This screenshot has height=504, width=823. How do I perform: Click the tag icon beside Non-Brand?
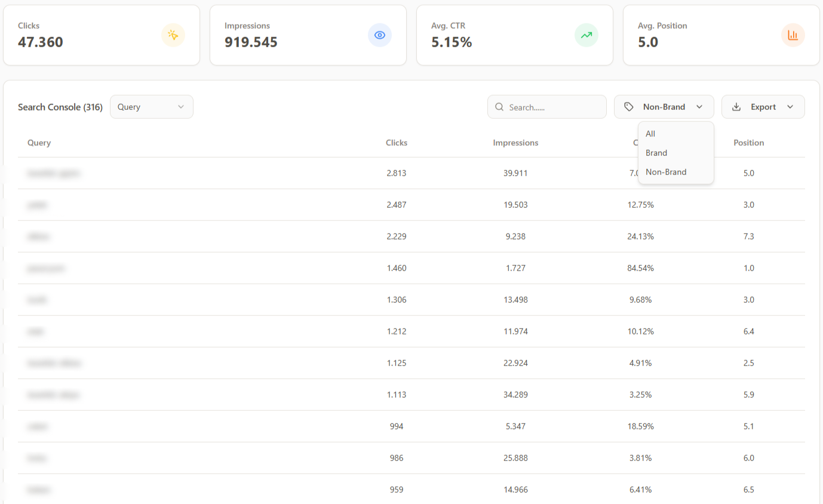click(628, 107)
